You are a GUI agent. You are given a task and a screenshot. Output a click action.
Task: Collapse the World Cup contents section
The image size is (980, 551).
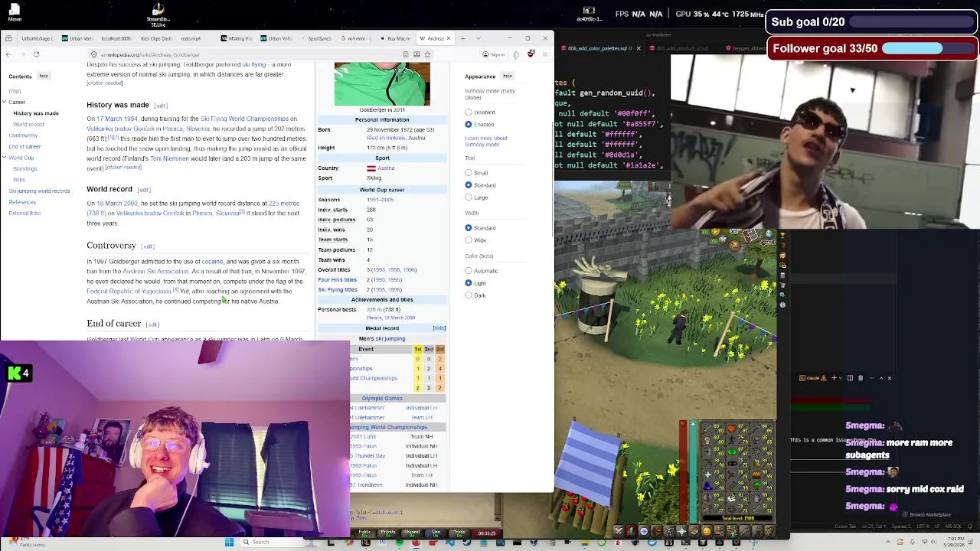pyautogui.click(x=5, y=158)
